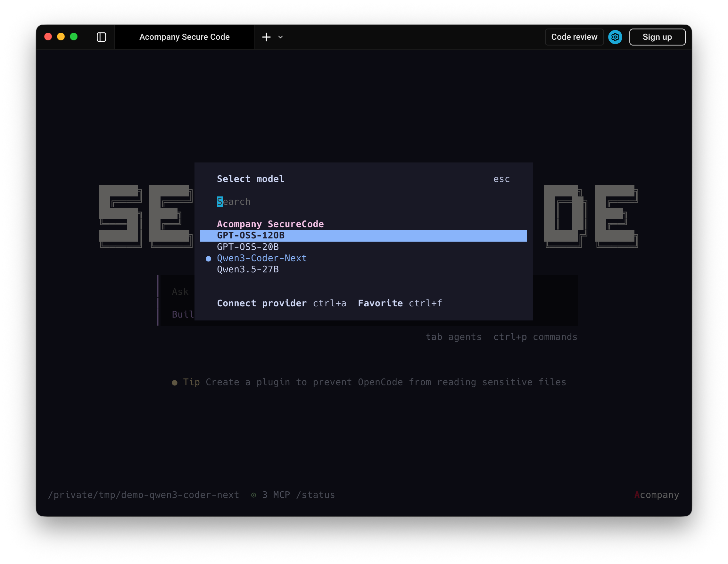This screenshot has width=728, height=564.
Task: Dismiss dialog with esc label
Action: tap(501, 179)
